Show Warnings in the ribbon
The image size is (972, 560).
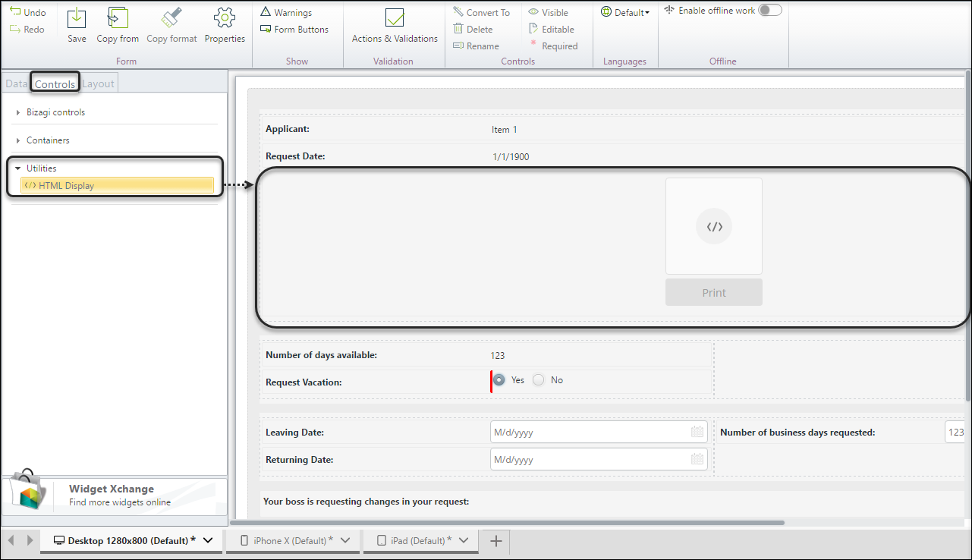tap(286, 12)
